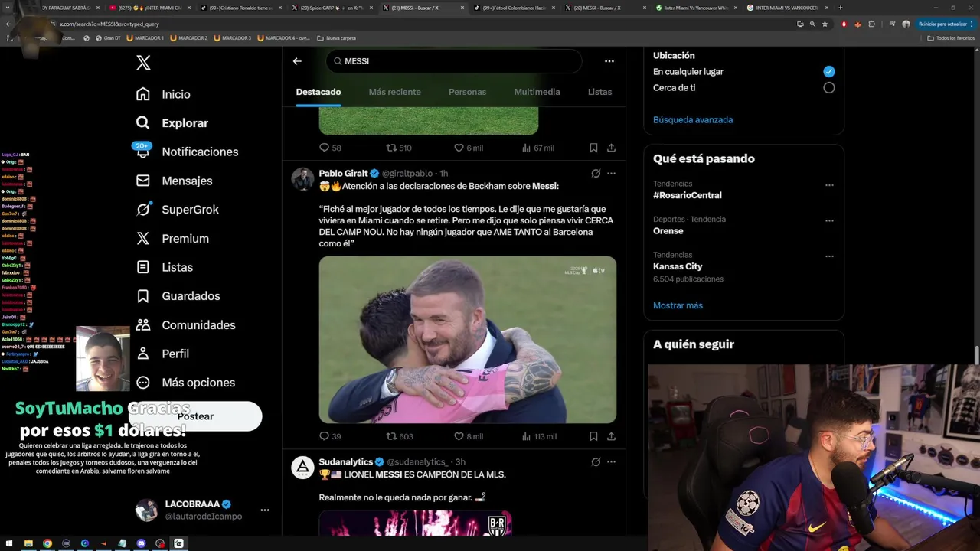Click the Postear button
The image size is (980, 551).
pyautogui.click(x=195, y=416)
